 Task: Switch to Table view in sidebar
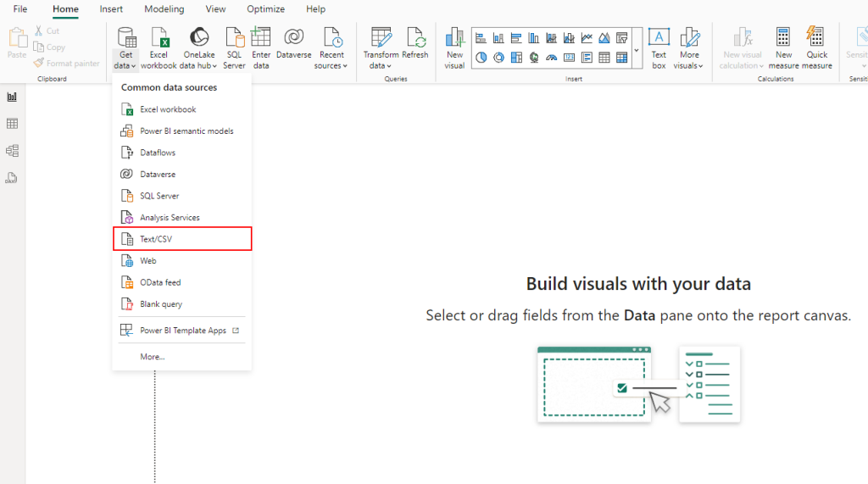(12, 124)
